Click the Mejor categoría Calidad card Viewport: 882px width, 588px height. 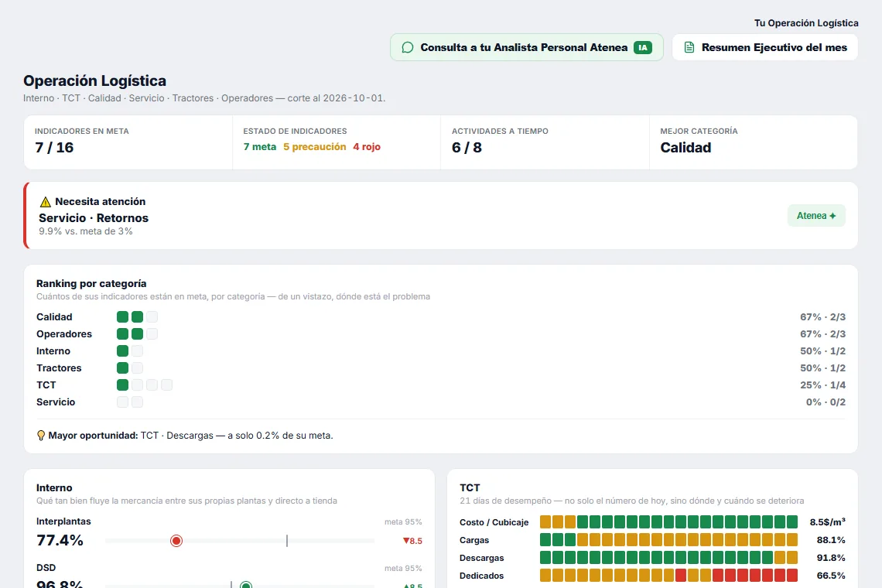754,142
